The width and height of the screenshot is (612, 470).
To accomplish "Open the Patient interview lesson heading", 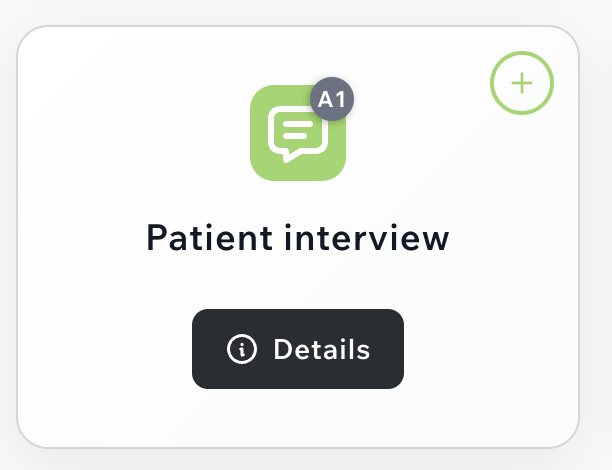I will 298,238.
